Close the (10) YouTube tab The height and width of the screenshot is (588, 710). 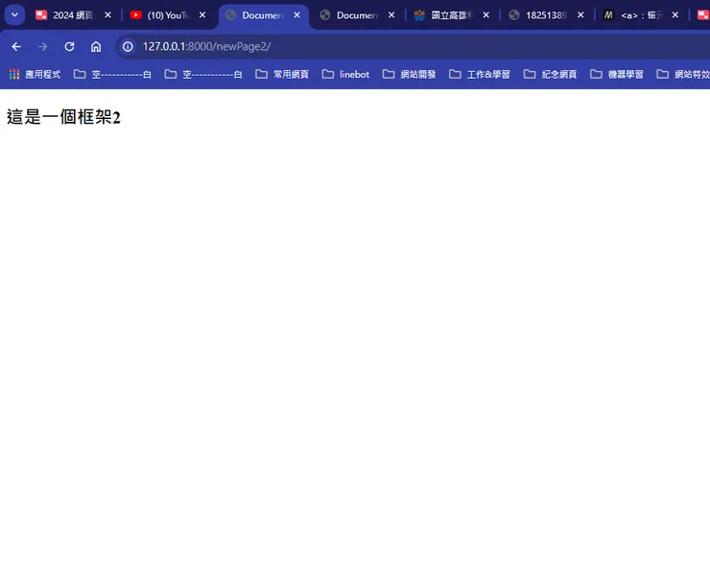(x=202, y=15)
